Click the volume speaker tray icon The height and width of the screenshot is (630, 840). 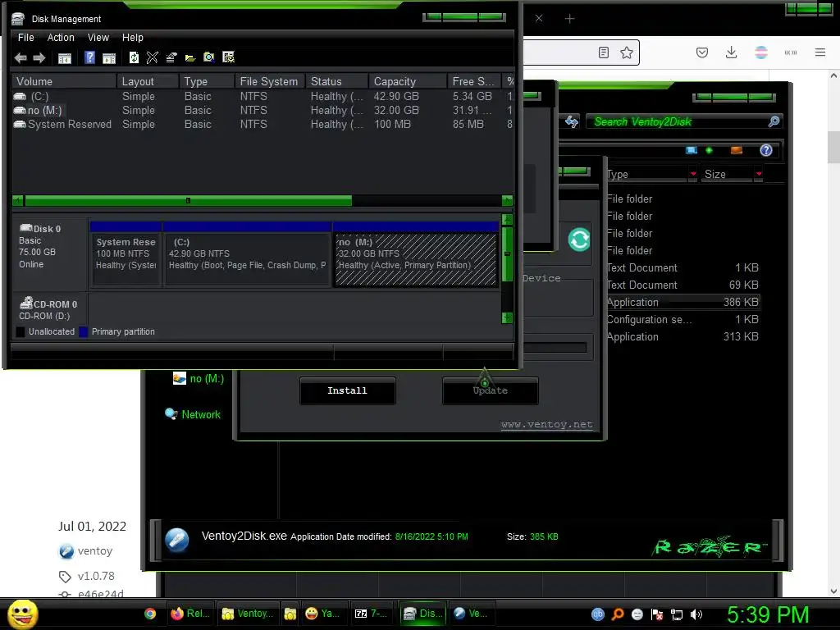696,614
